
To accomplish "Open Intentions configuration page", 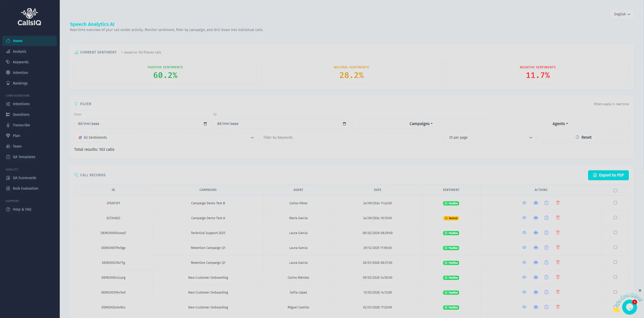I will pyautogui.click(x=30, y=104).
